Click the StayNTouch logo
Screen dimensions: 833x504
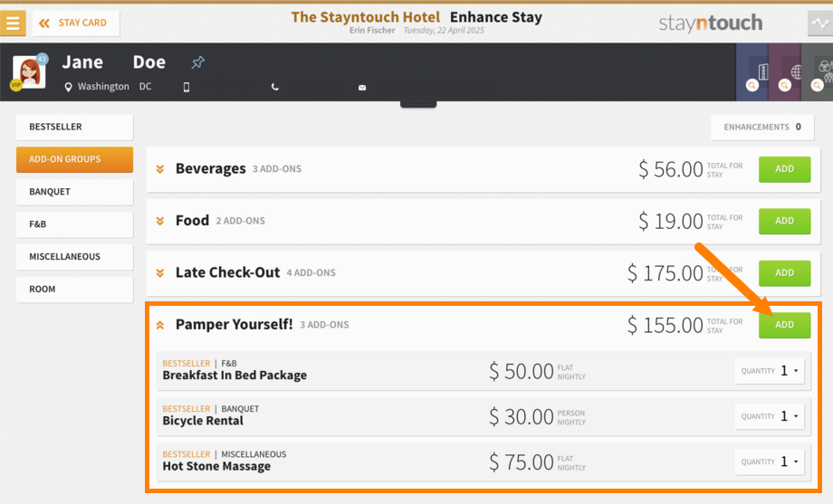click(711, 23)
